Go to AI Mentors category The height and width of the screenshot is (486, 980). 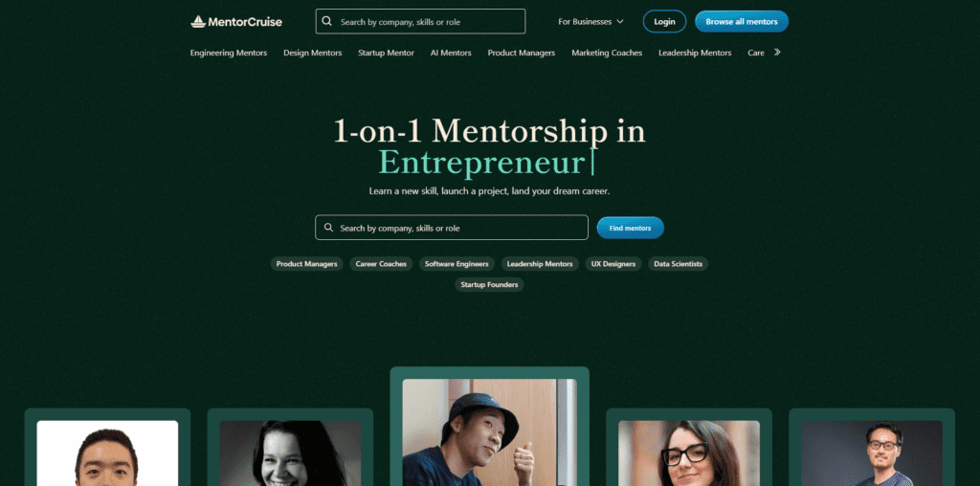(x=451, y=54)
